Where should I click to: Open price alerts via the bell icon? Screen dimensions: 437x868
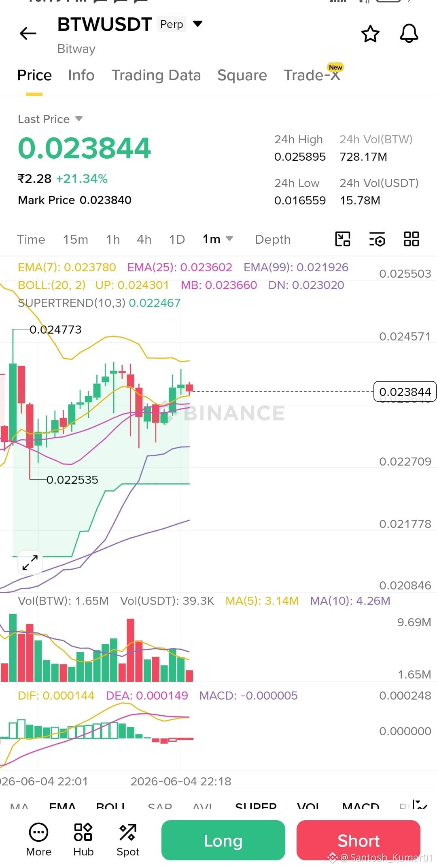coord(409,33)
